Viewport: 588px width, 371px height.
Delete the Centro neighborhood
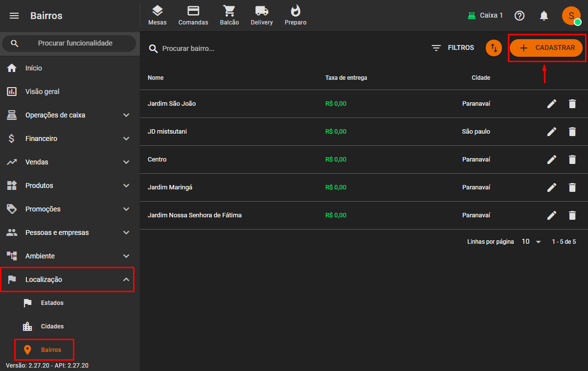pyautogui.click(x=572, y=160)
